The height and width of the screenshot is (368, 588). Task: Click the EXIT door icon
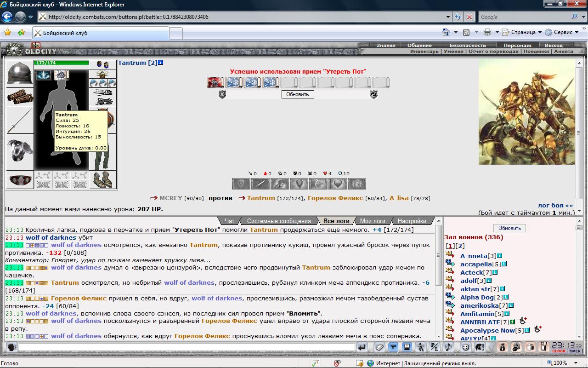click(x=544, y=347)
